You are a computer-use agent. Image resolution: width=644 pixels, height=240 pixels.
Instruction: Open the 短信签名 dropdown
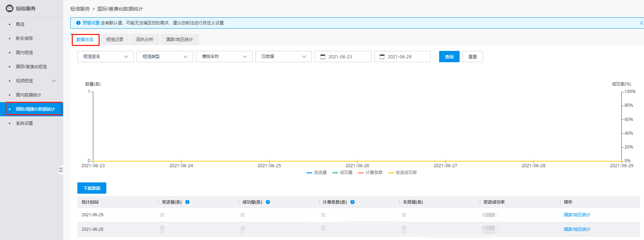point(106,57)
